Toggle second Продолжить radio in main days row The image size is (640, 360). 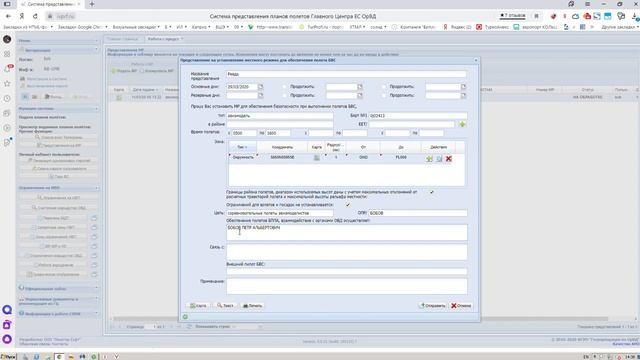(384, 87)
